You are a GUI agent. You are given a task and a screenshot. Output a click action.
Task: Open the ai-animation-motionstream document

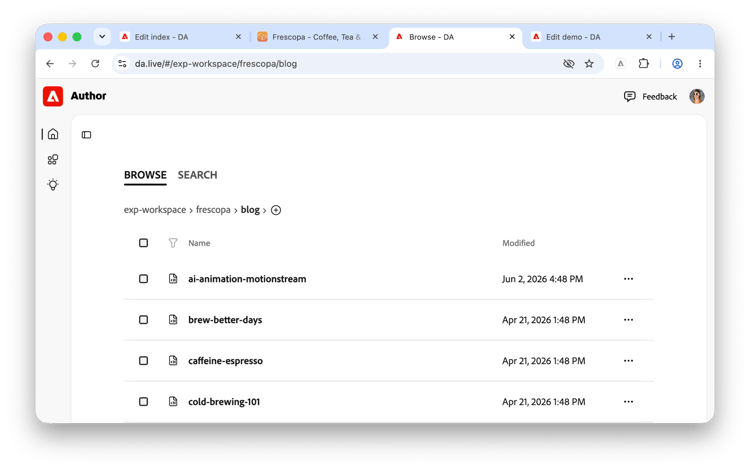click(247, 279)
